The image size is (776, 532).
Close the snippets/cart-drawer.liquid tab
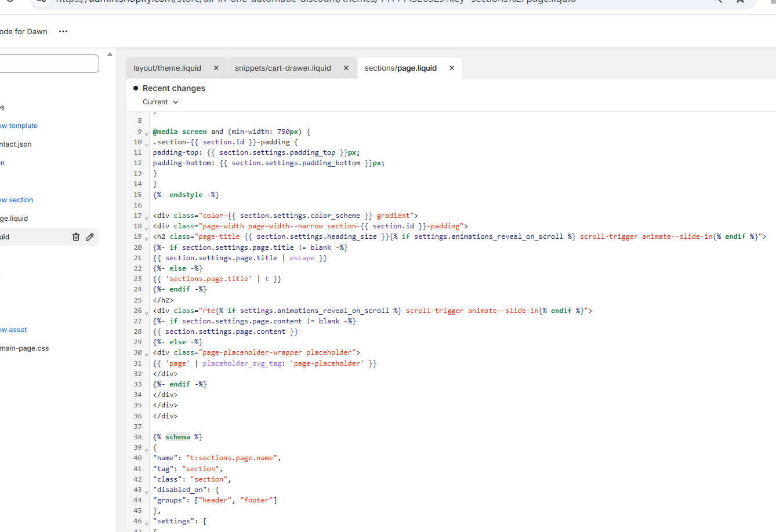click(346, 68)
